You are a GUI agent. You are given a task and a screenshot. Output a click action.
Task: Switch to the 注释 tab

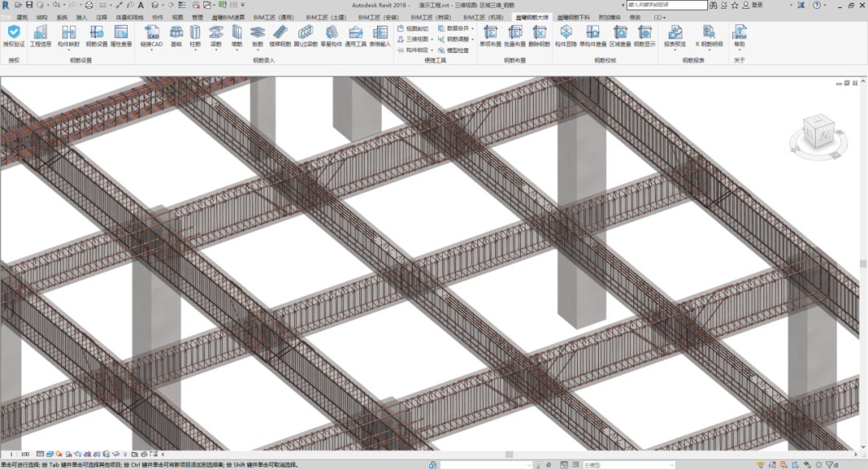(102, 18)
